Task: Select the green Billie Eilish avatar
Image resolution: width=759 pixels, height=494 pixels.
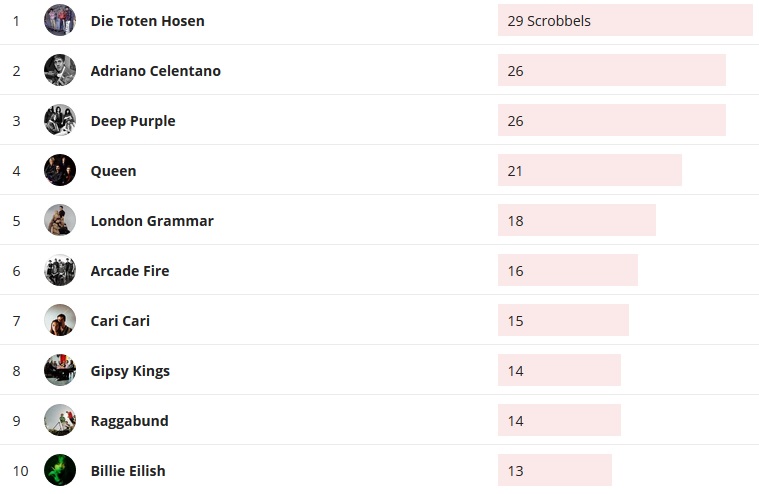Action: [x=60, y=470]
